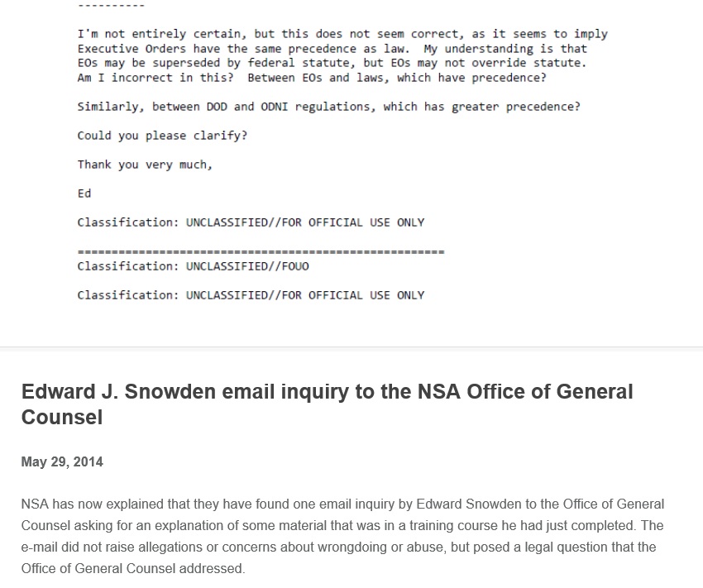Click 'Could you please clarify?' line
Image resolution: width=703 pixels, height=588 pixels.
(162, 136)
